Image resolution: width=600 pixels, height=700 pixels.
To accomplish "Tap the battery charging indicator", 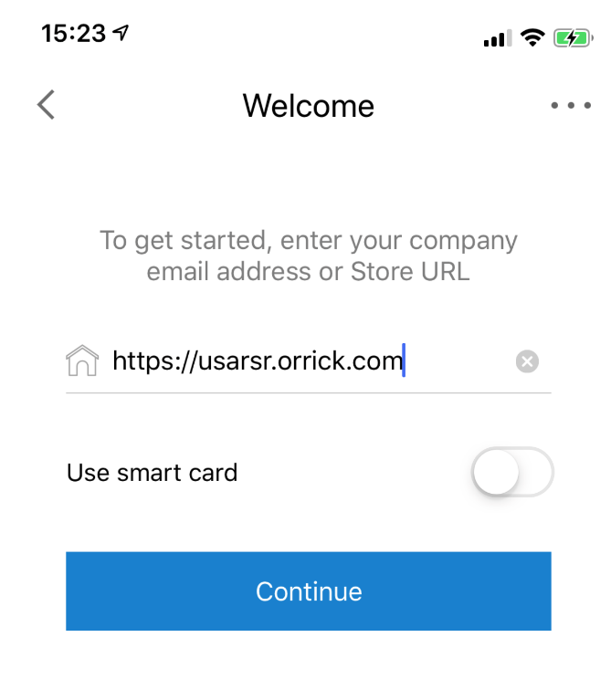I will coord(574,37).
